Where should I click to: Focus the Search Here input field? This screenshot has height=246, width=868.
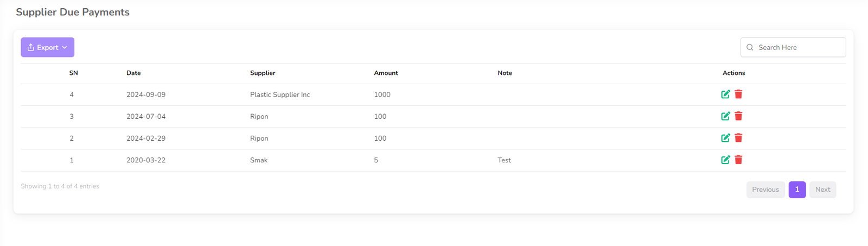[799, 47]
